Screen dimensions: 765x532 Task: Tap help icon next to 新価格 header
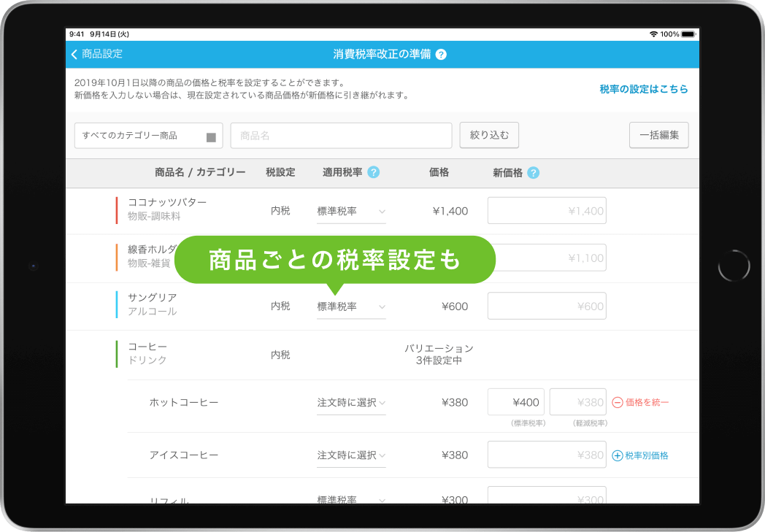(533, 173)
